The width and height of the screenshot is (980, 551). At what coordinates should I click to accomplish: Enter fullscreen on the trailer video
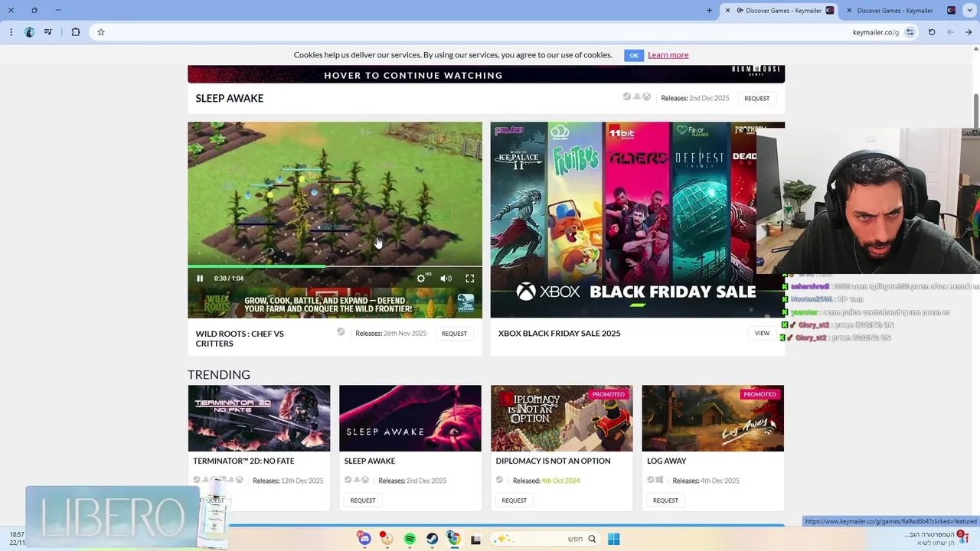(x=470, y=279)
